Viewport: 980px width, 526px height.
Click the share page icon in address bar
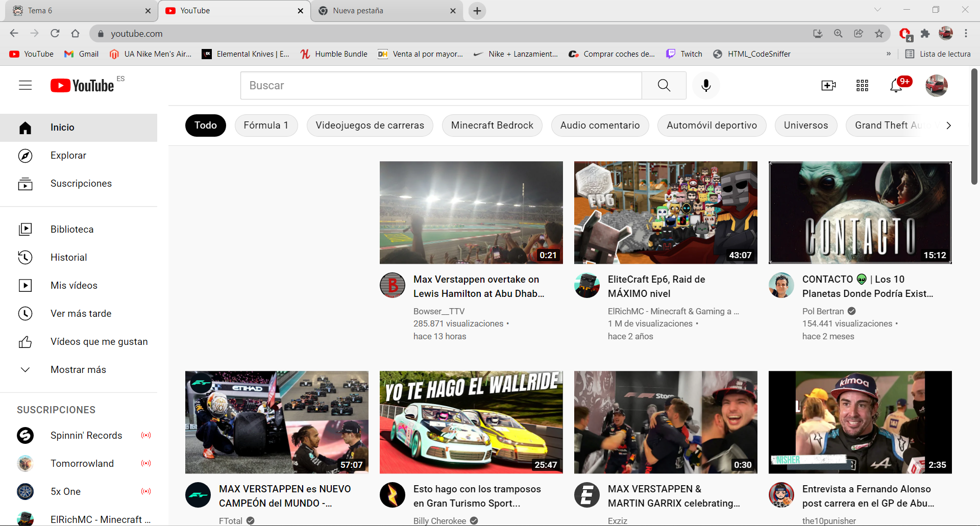point(859,33)
